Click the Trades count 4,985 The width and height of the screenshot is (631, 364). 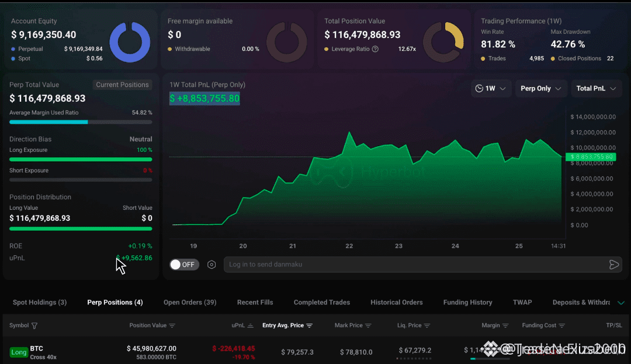tap(536, 59)
